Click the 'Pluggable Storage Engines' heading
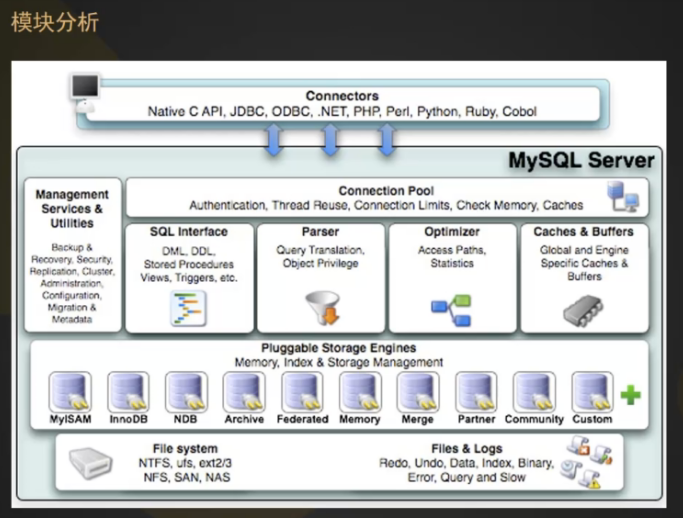This screenshot has height=518, width=683. pos(338,348)
